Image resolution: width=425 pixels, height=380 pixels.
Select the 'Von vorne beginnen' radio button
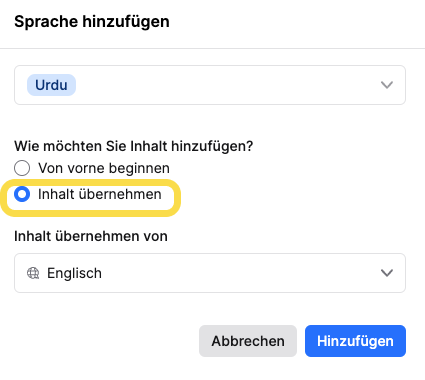[22, 168]
